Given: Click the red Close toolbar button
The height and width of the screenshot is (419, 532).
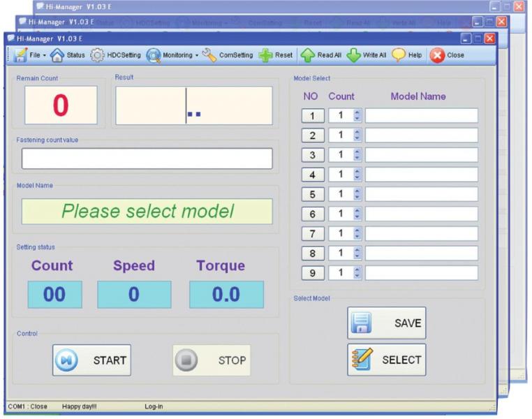Looking at the screenshot, I should (x=437, y=55).
